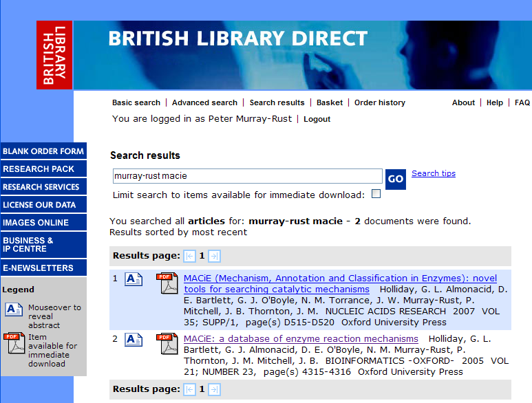
Task: Open the Search tips link
Action: (434, 173)
